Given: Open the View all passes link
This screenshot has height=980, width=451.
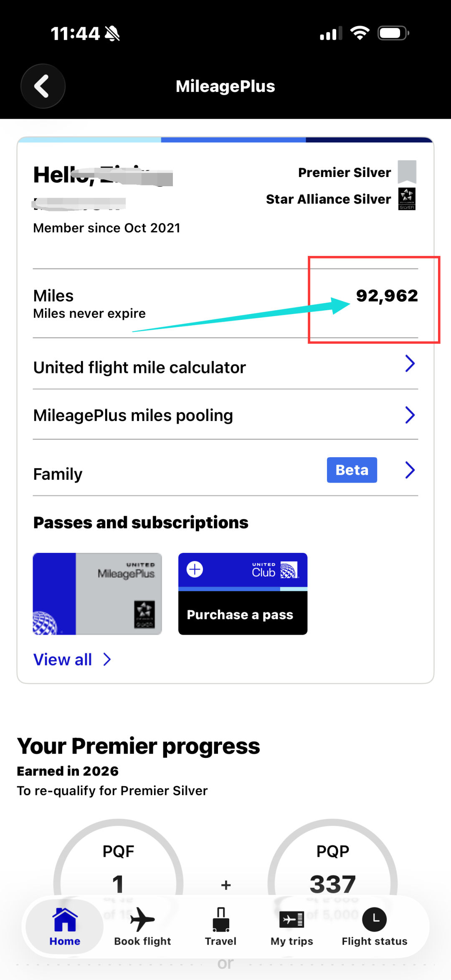Looking at the screenshot, I should (72, 660).
